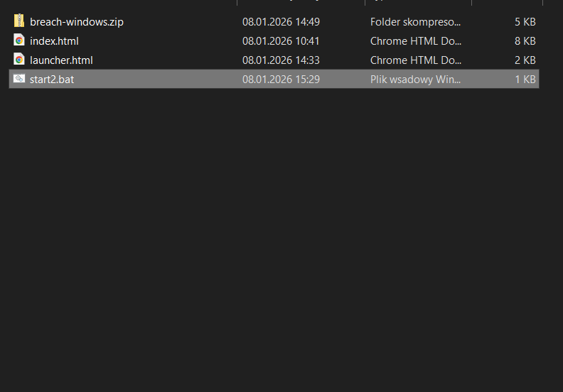Click the 8 KB size of index.html
The height and width of the screenshot is (392, 563).
(525, 41)
